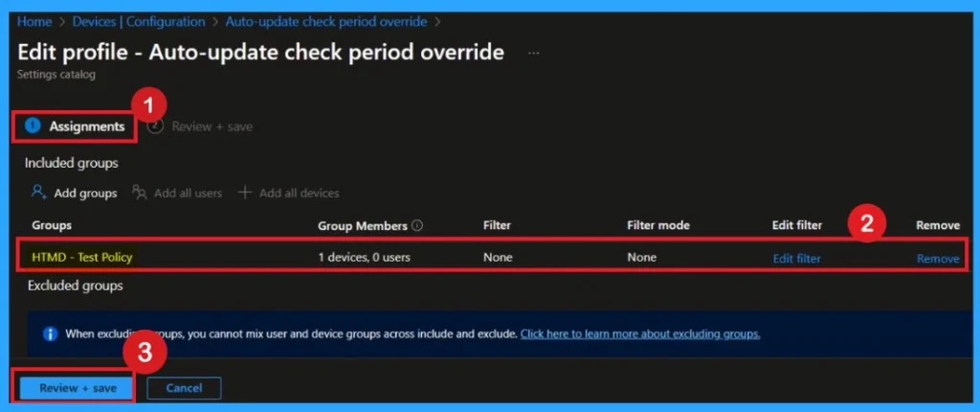Open Auto-update check period override breadcrumb

326,22
